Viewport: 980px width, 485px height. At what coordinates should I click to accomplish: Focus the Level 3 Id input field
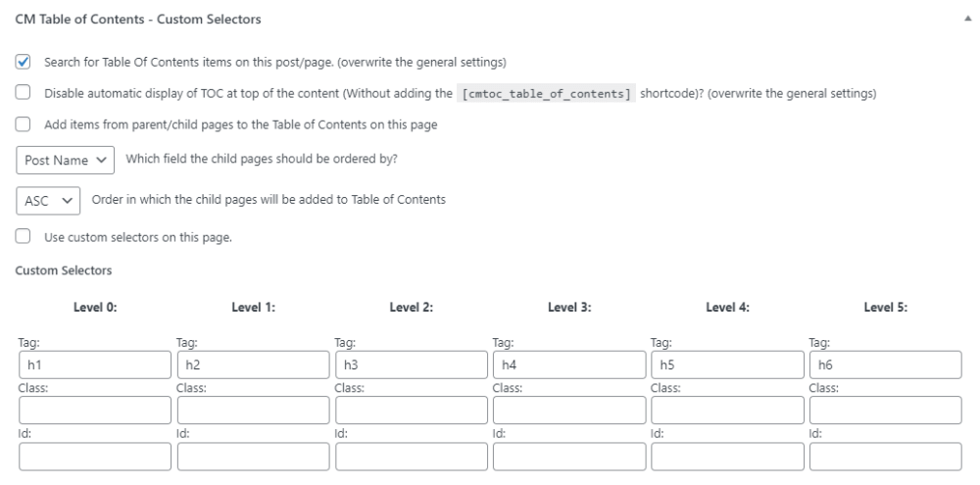click(568, 456)
